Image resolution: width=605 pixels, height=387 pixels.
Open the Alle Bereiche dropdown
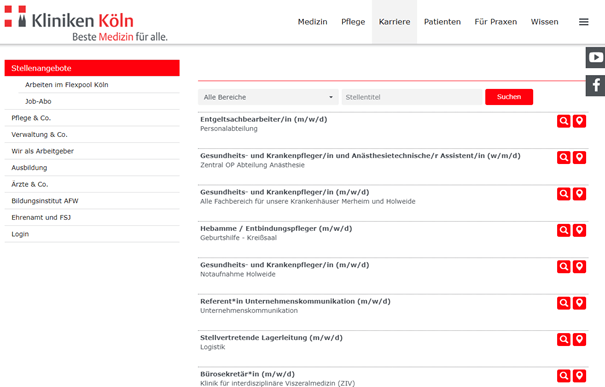pos(268,97)
